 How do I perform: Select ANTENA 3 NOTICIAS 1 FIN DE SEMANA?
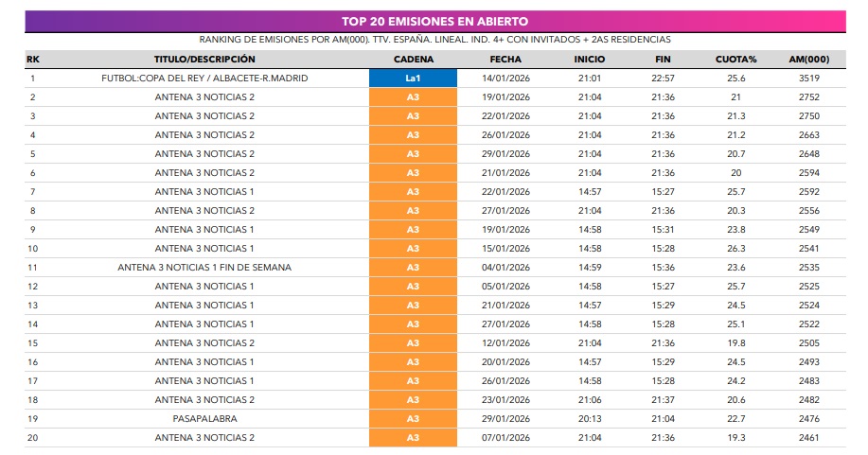point(204,268)
